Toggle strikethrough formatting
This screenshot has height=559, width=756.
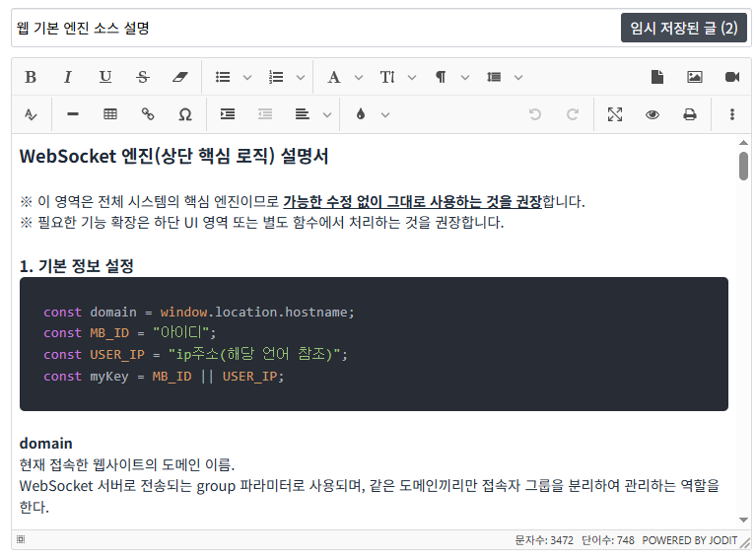[x=143, y=77]
